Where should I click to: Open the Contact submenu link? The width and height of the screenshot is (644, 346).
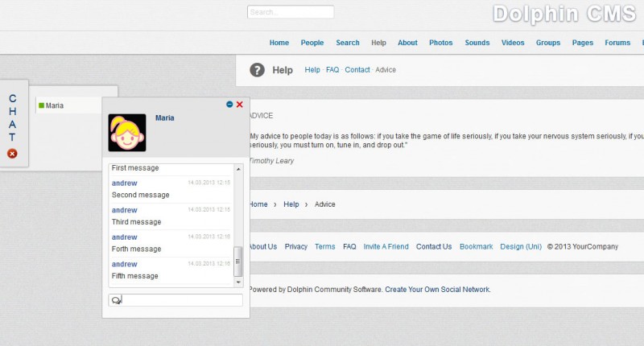[357, 70]
